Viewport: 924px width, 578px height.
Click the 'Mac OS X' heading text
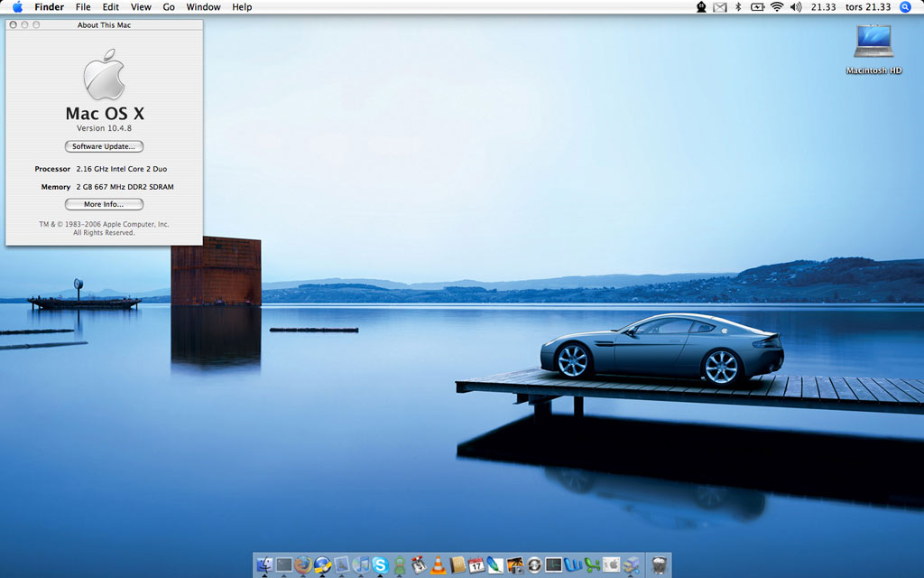[x=105, y=113]
